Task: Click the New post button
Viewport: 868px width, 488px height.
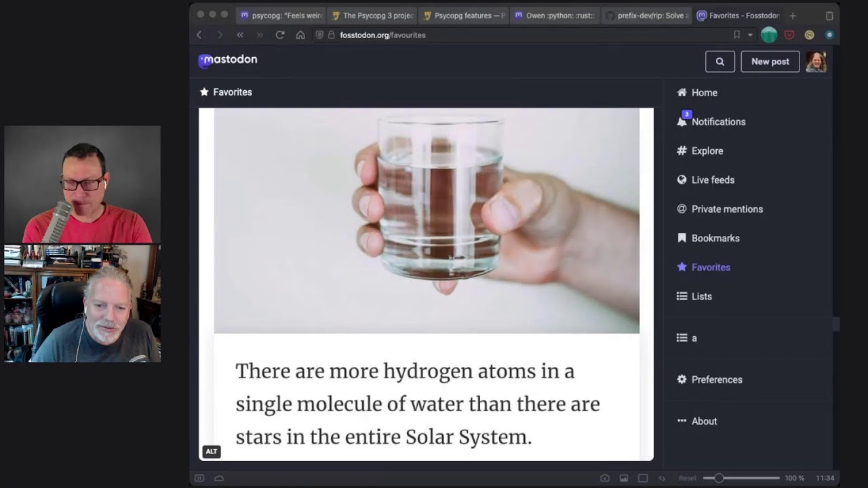Action: tap(770, 62)
